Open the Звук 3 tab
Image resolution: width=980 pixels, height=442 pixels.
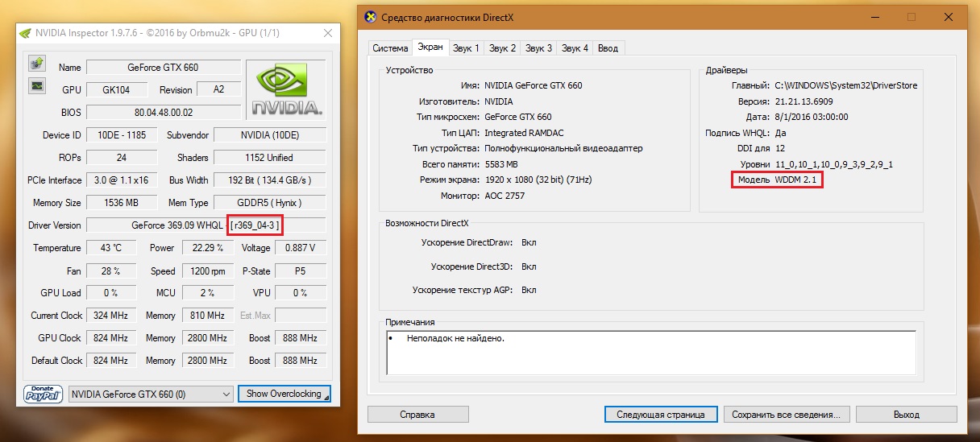[x=538, y=48]
